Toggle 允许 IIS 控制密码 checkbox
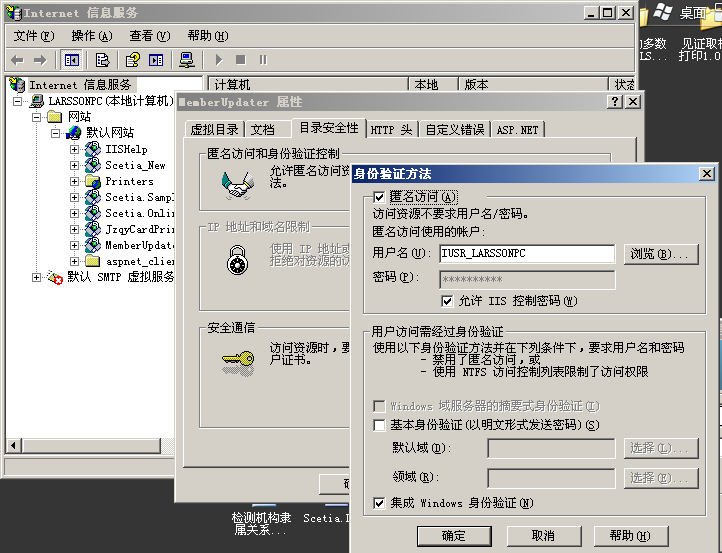Screen dimensions: 722x553 [x=447, y=301]
